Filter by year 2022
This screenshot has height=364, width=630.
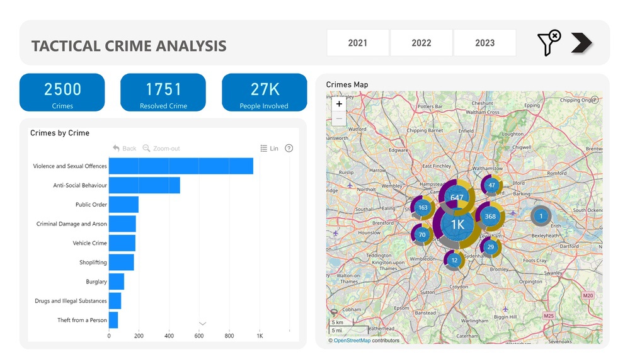tap(421, 43)
